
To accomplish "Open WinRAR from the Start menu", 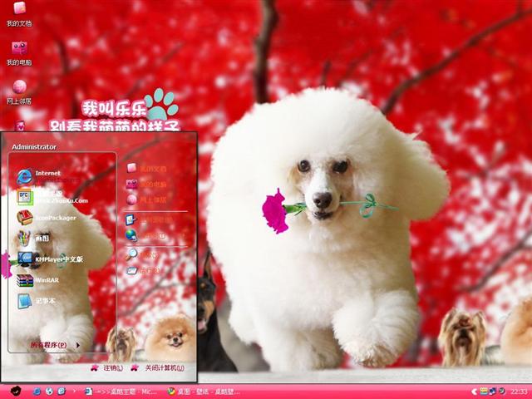I will coord(38,280).
